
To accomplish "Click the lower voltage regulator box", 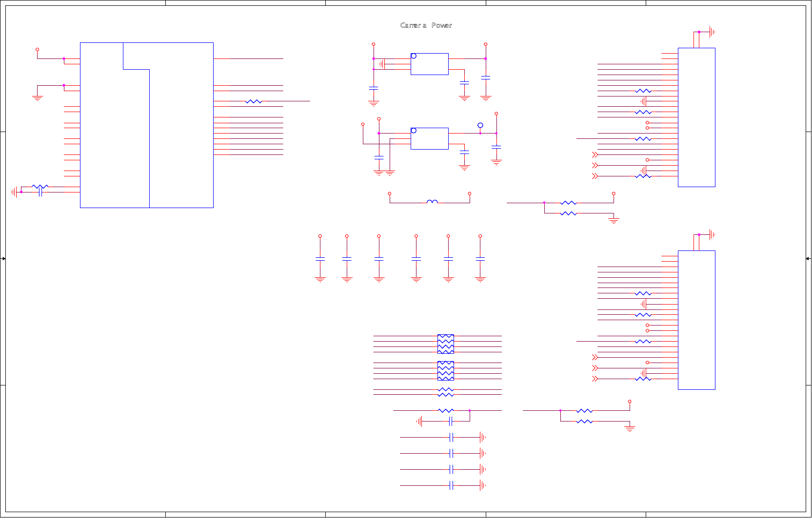I will (429, 138).
